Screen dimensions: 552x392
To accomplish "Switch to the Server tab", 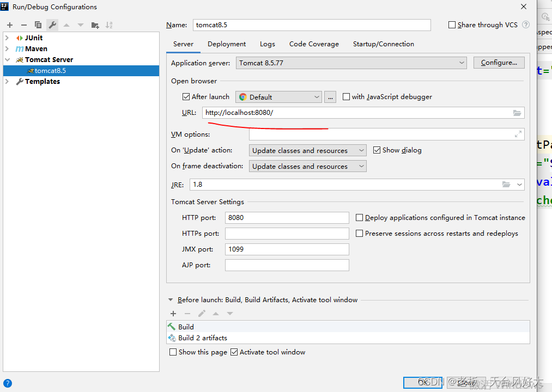I will 183,44.
